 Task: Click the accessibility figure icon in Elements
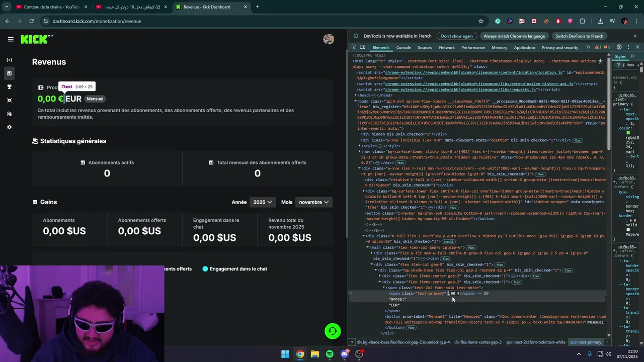click(x=600, y=61)
